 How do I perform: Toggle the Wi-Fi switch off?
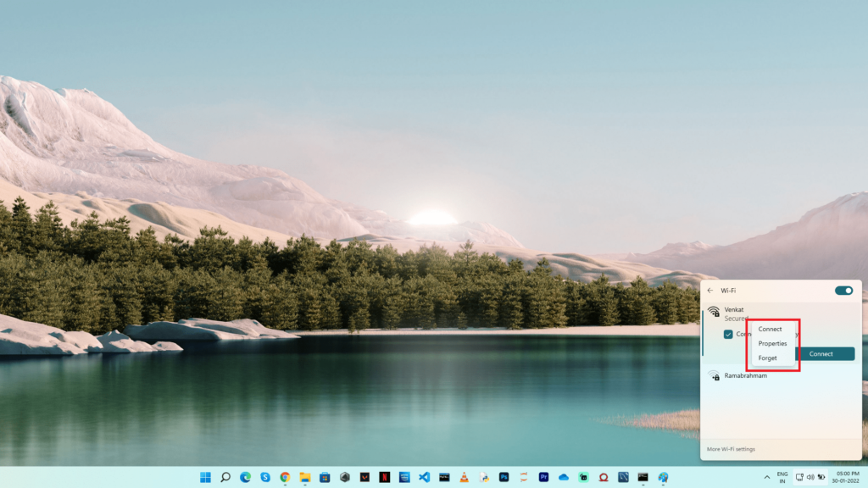click(x=843, y=291)
